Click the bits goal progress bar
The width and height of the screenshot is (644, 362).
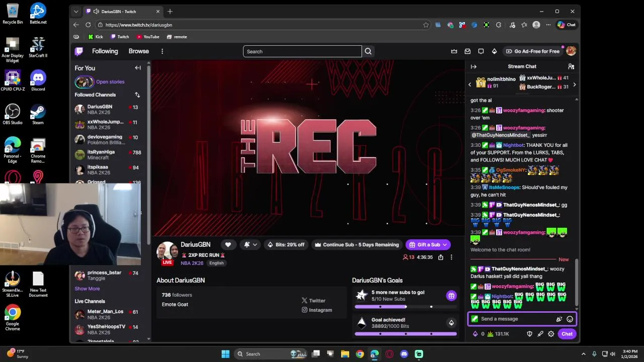[x=406, y=333]
